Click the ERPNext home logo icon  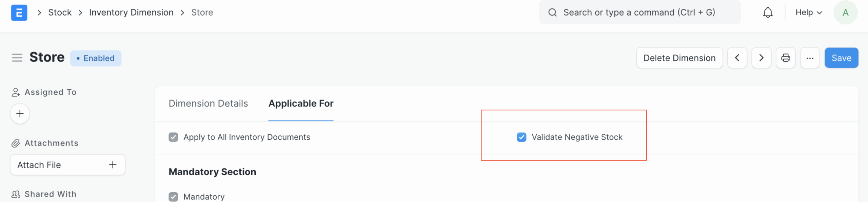[x=19, y=13]
